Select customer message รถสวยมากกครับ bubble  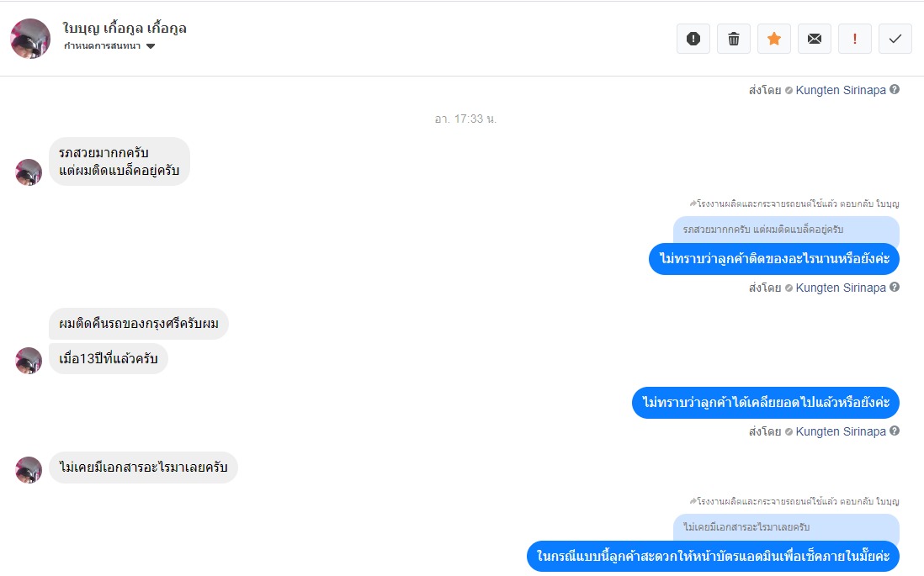[x=119, y=161]
